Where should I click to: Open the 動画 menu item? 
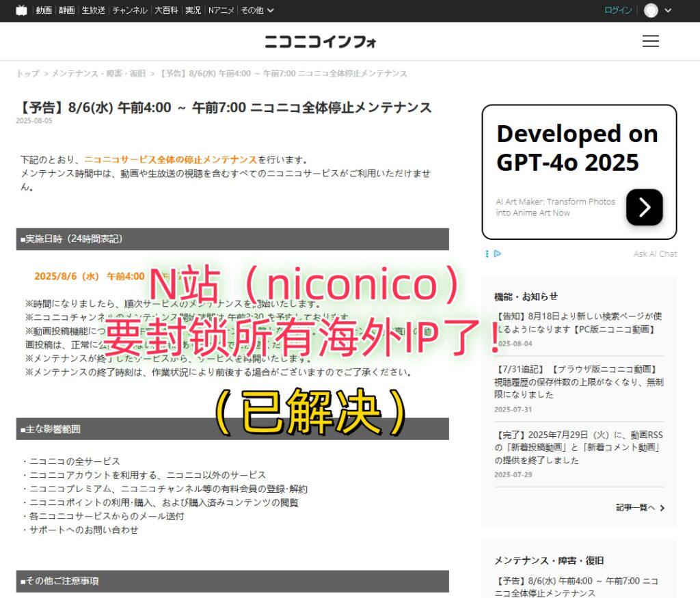44,10
